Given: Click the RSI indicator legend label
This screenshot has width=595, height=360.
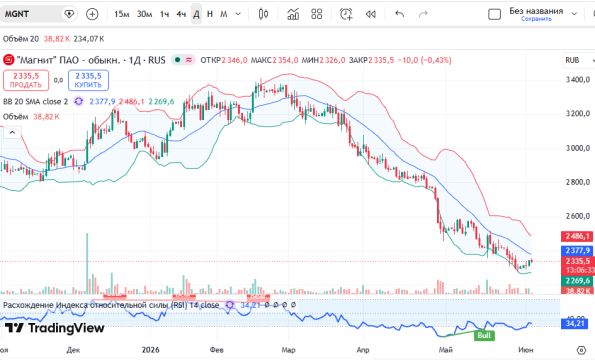Looking at the screenshot, I should coord(111,305).
